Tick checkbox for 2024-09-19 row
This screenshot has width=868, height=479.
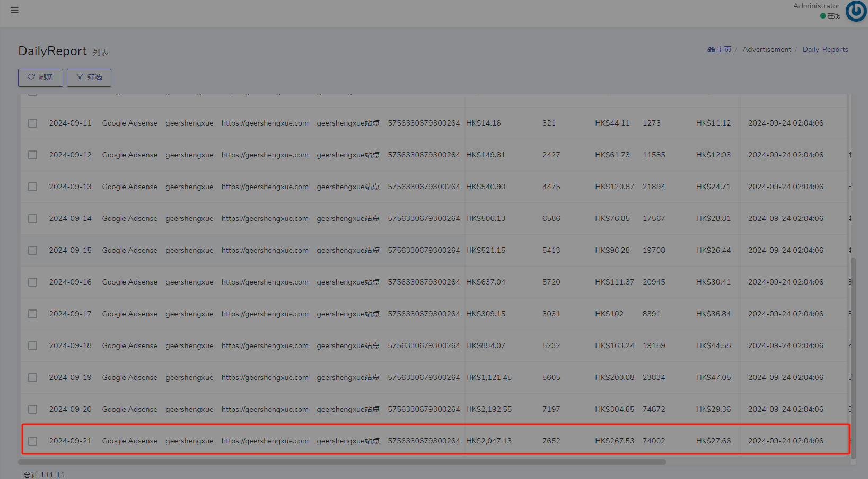click(33, 377)
